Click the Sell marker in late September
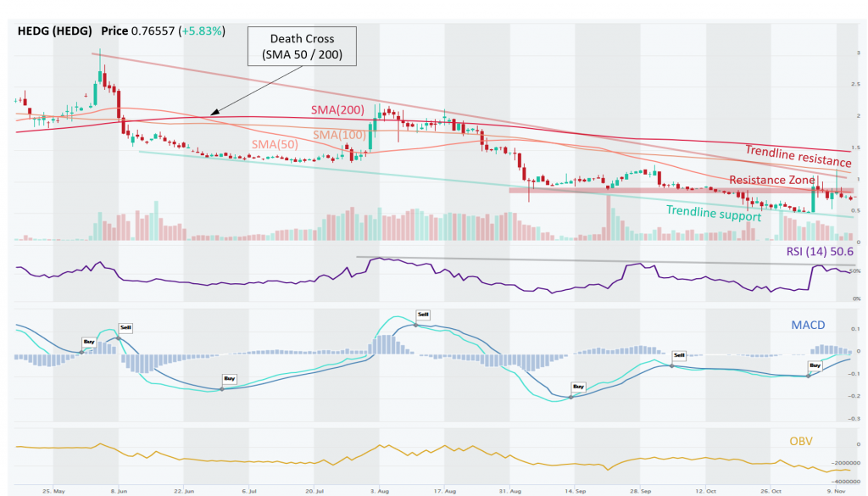The width and height of the screenshot is (868, 496). (678, 356)
